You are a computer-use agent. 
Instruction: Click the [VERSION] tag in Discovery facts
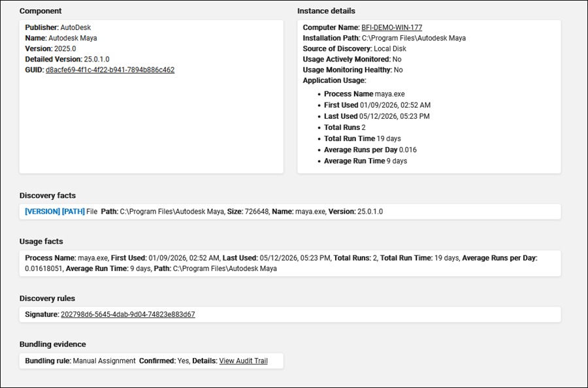point(42,212)
